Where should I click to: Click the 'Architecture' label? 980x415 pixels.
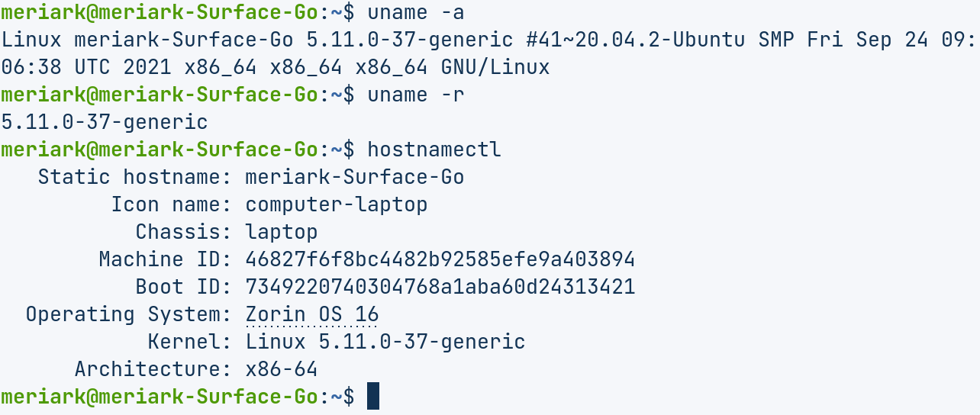click(x=153, y=369)
